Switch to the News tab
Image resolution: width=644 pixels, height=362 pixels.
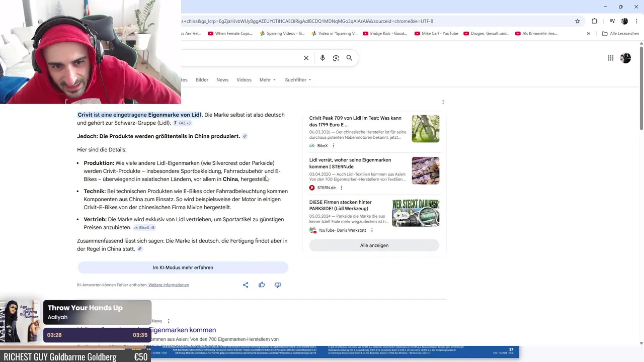222,80
